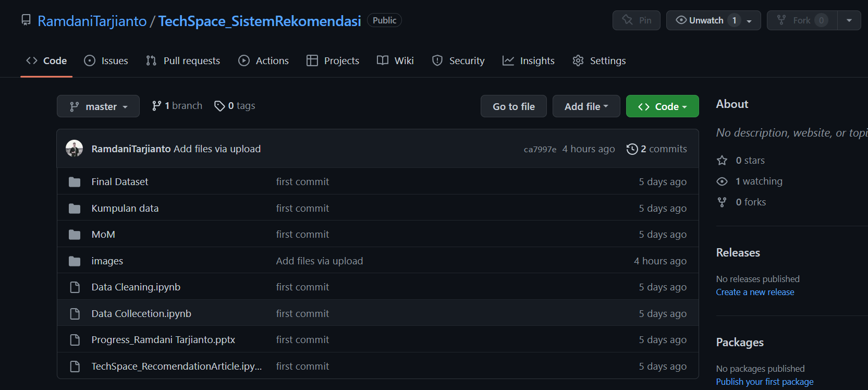Open RamdaniTarjianto owner profile link in title

92,21
